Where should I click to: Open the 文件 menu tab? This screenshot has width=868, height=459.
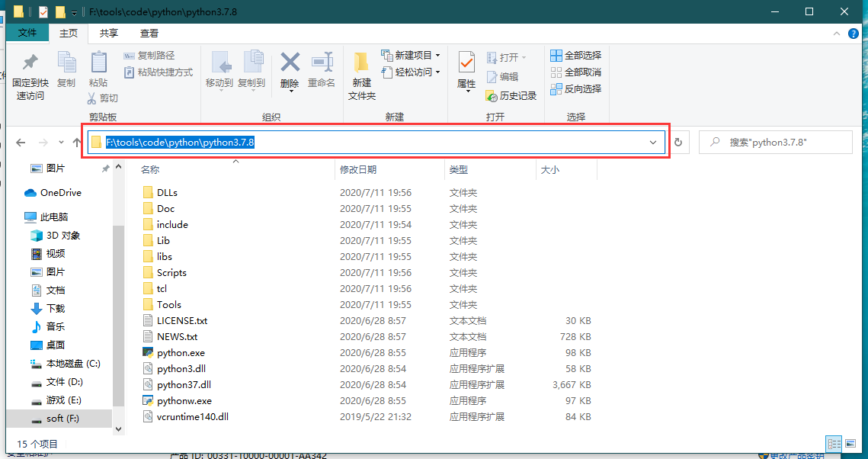click(x=27, y=33)
